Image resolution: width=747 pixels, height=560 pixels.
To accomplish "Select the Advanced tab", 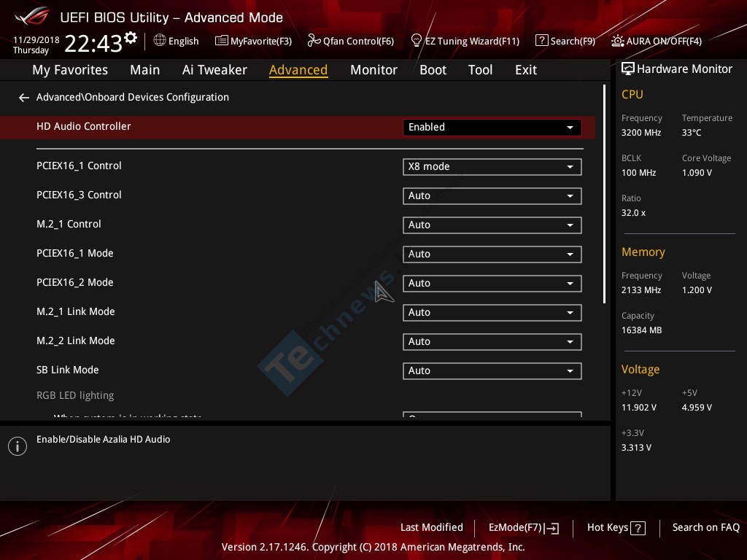I will tap(298, 70).
